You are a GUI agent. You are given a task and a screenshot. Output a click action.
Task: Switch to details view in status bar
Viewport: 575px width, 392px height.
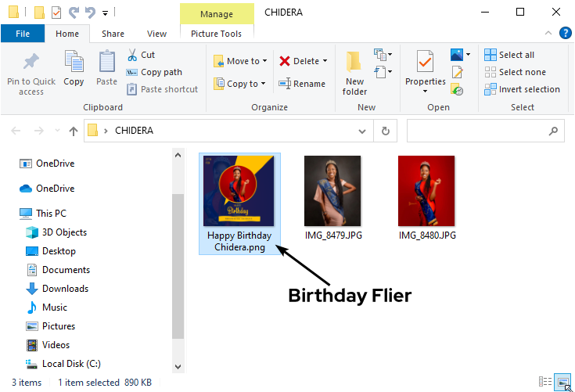[x=544, y=383]
